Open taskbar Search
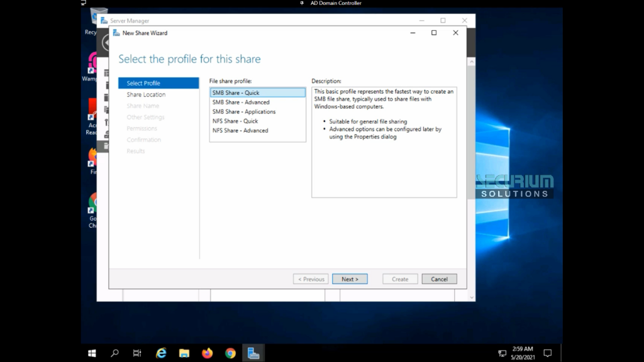Screen dimensions: 644x362 [114, 353]
